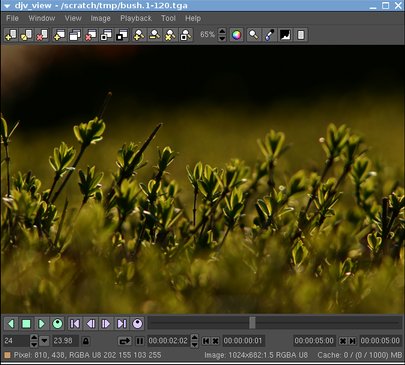
Task: Stop playback with the square button
Action: [26, 324]
